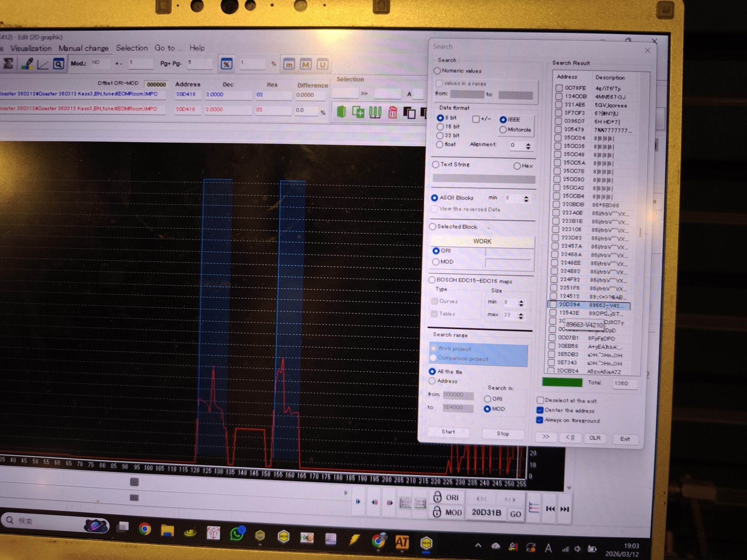This screenshot has width=747, height=560.
Task: Click the upper horizontal scrollbar thumb below graph
Action: pos(135,482)
